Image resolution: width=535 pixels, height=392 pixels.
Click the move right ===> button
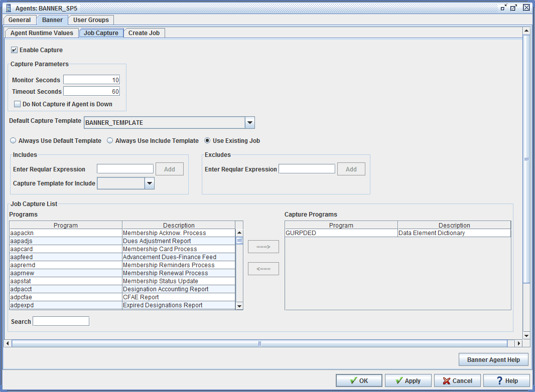tap(263, 247)
